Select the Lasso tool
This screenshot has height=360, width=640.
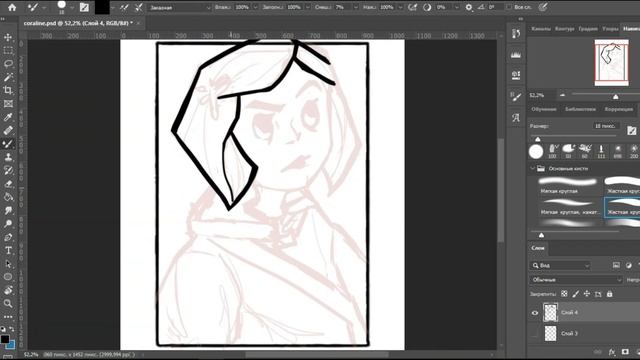click(8, 64)
